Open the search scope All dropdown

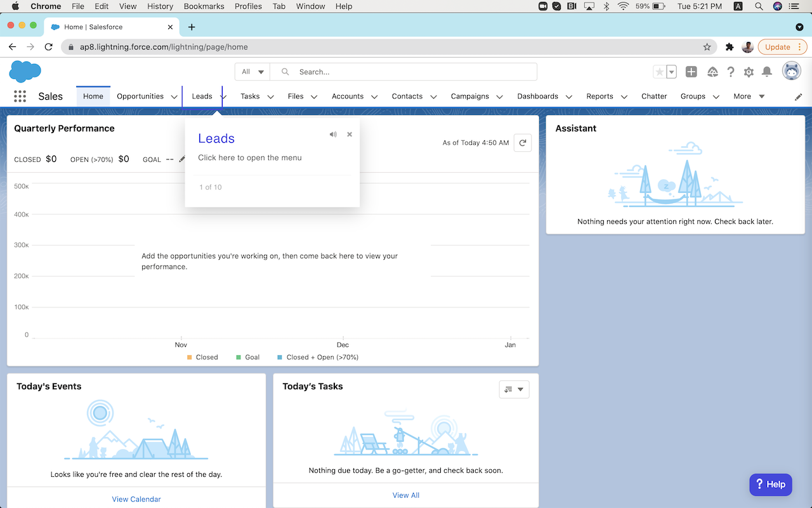[x=252, y=72]
